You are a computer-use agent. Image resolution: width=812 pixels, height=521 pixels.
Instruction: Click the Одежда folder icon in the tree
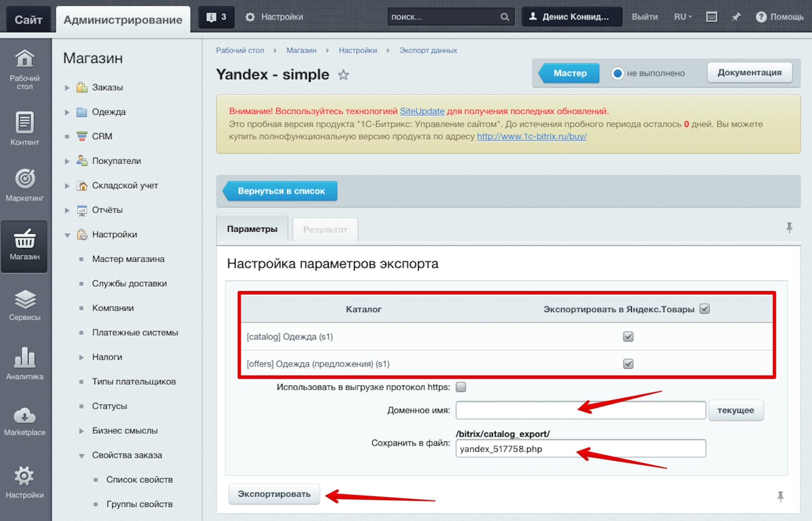pos(82,112)
